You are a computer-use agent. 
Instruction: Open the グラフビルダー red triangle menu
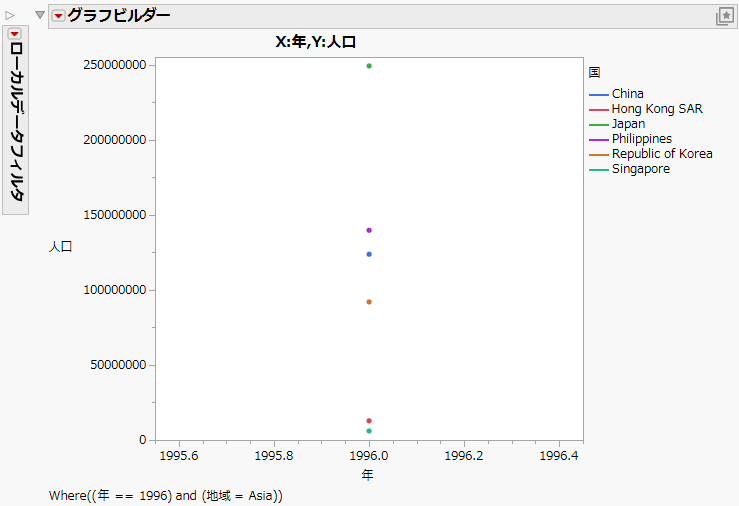click(58, 16)
